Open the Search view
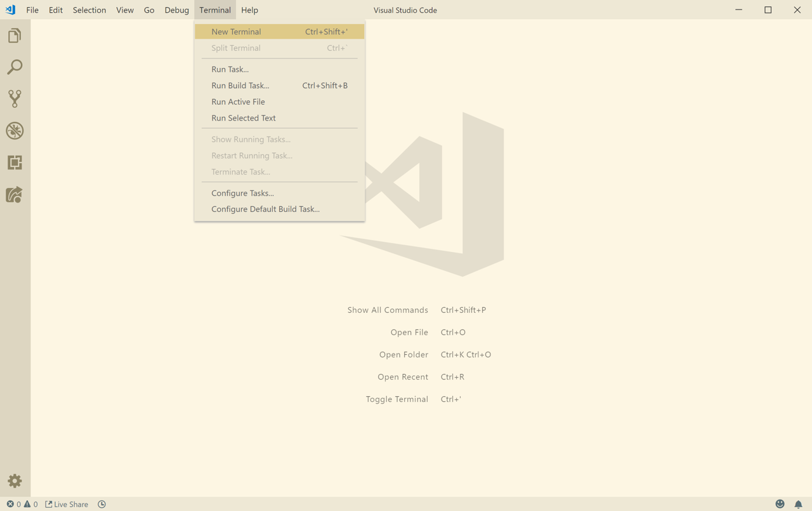Image resolution: width=812 pixels, height=511 pixels. point(15,67)
